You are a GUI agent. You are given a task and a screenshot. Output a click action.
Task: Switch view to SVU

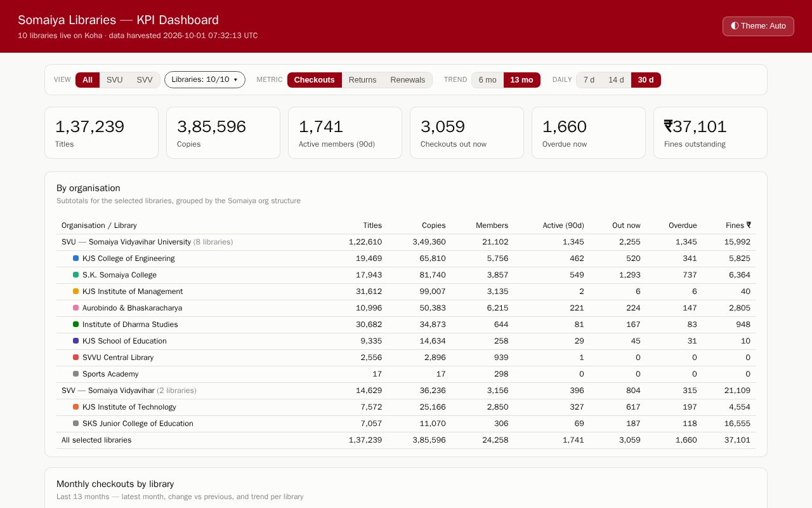tap(115, 80)
